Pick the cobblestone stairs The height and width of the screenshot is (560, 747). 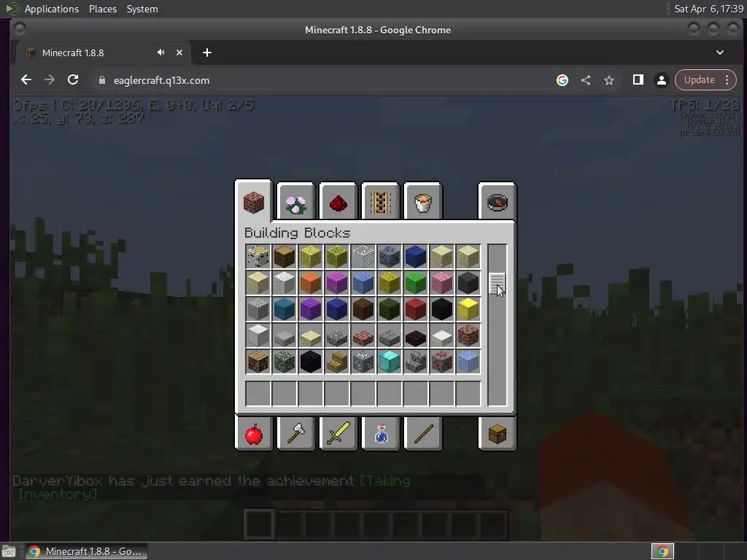coord(415,362)
